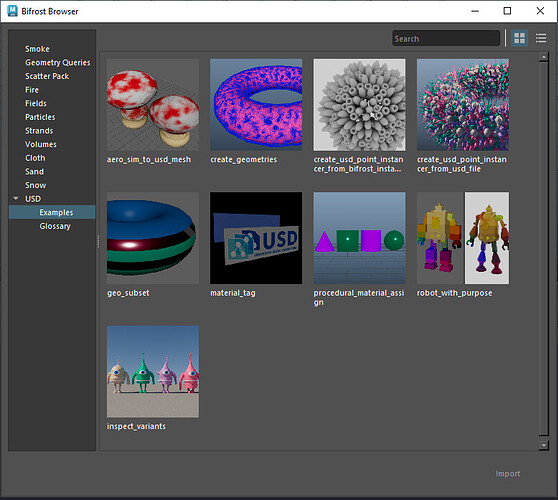Viewport: 558px width, 500px height.
Task: Select procedural_material_assign shapes thumbnail
Action: coord(359,238)
